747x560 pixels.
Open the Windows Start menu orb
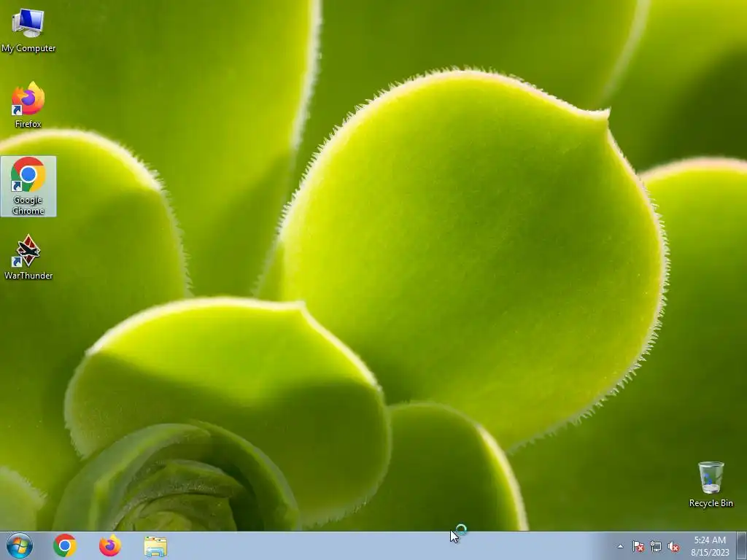(x=20, y=545)
